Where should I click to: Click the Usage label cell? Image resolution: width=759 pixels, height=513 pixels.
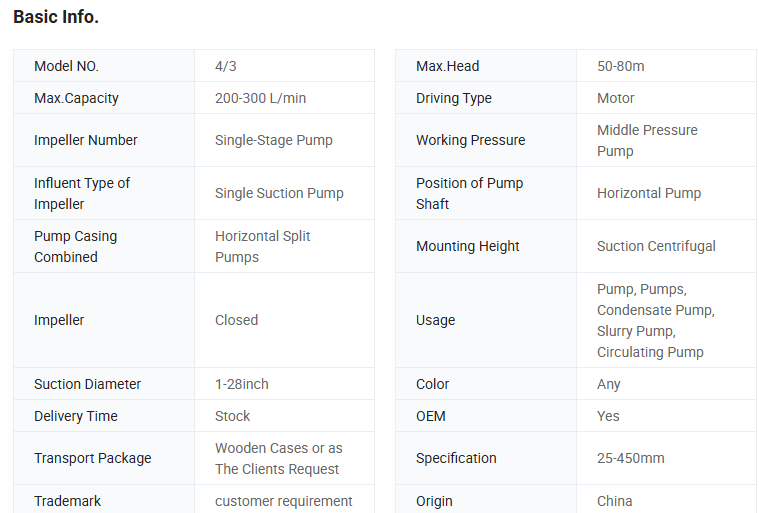[x=435, y=320]
